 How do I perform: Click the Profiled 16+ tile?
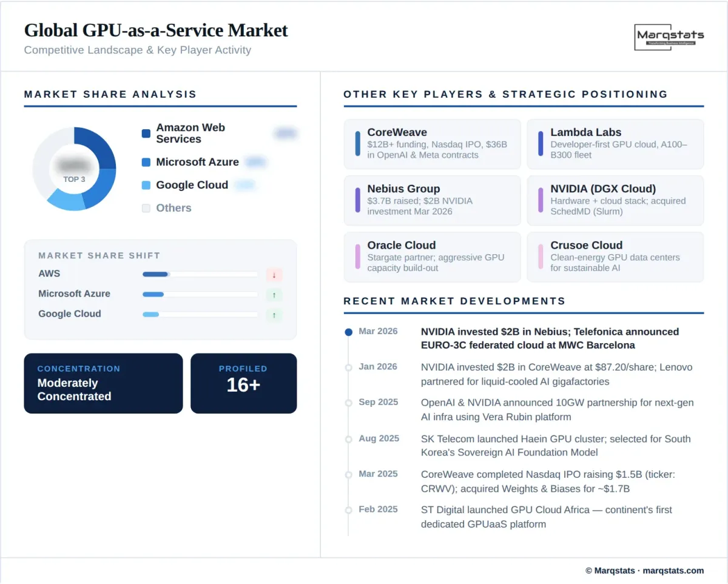[244, 383]
